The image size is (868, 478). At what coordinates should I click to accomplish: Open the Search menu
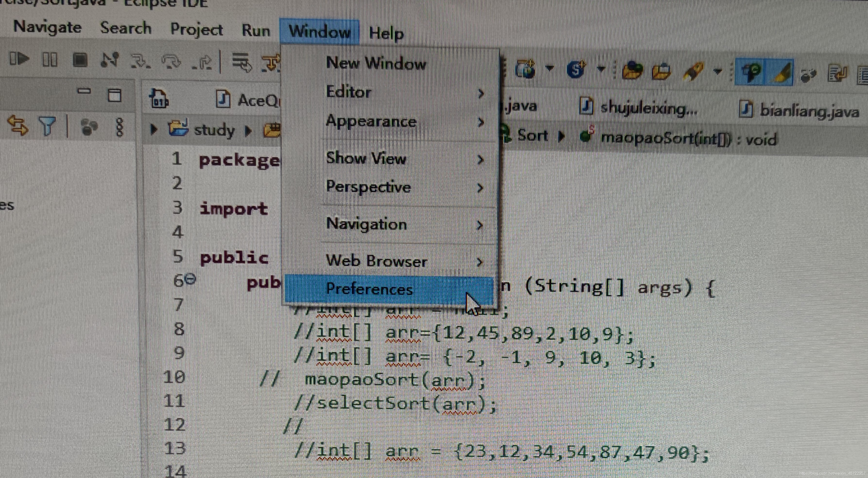tap(126, 28)
